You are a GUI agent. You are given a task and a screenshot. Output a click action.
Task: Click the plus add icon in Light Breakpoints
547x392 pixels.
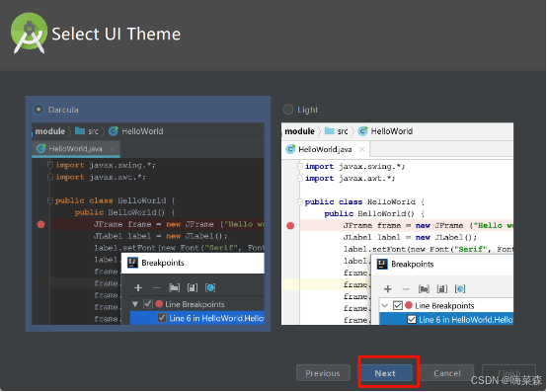pyautogui.click(x=388, y=289)
